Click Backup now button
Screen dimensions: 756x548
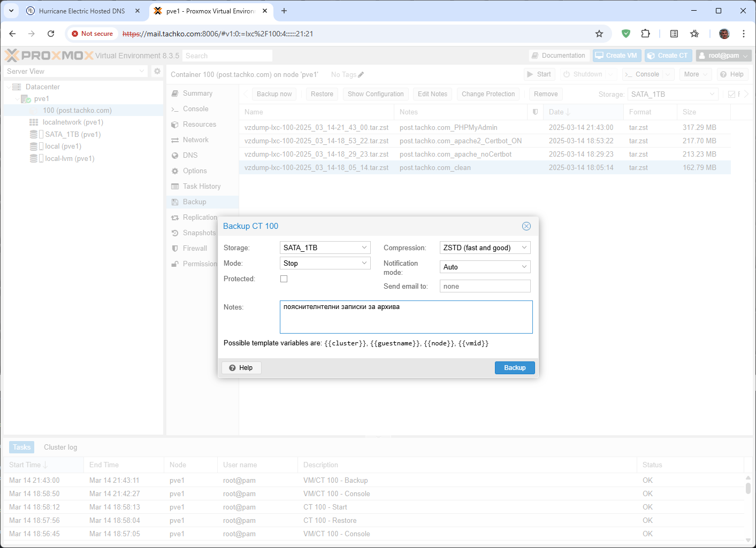click(274, 94)
